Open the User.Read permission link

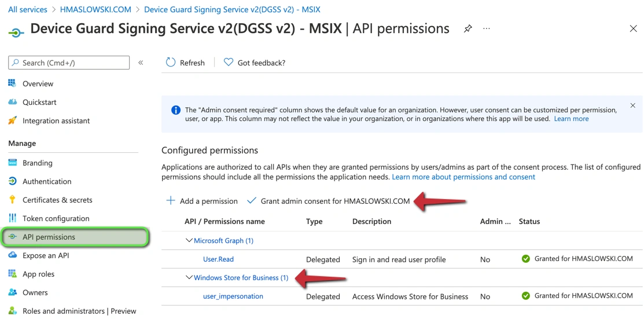pyautogui.click(x=218, y=259)
